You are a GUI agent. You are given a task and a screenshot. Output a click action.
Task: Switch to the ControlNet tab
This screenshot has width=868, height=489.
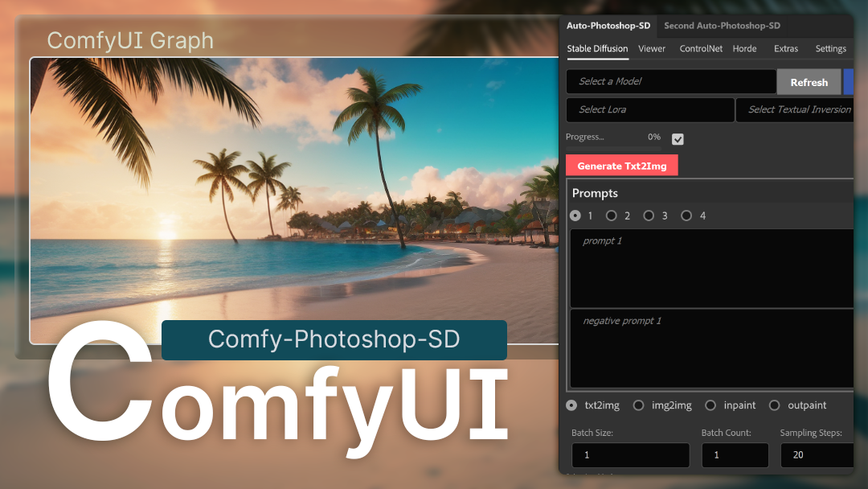(x=700, y=48)
